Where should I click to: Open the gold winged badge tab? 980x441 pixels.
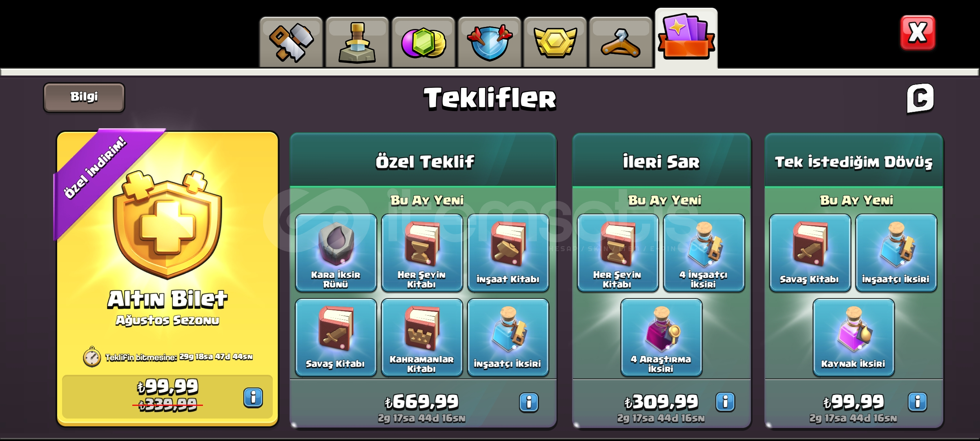tap(555, 42)
